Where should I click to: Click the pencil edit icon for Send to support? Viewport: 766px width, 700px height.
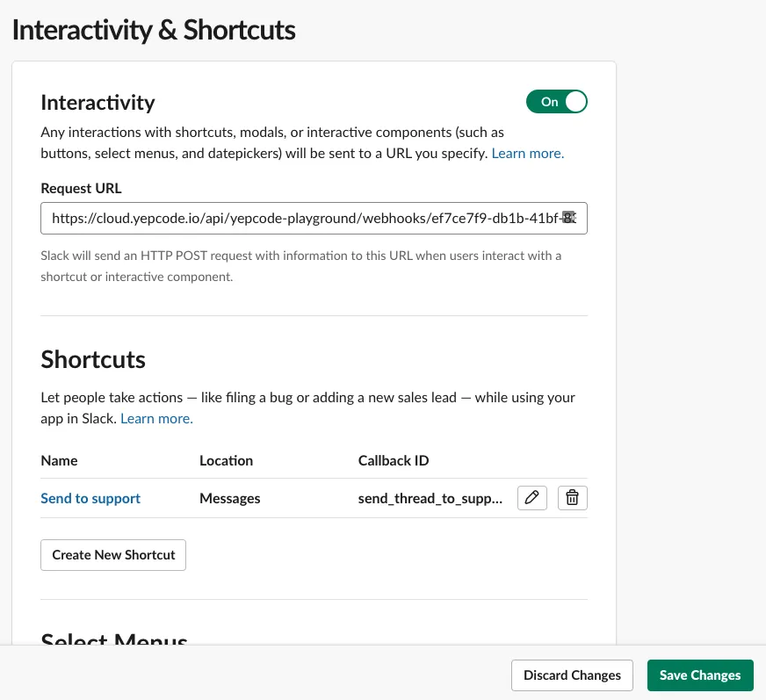click(531, 498)
